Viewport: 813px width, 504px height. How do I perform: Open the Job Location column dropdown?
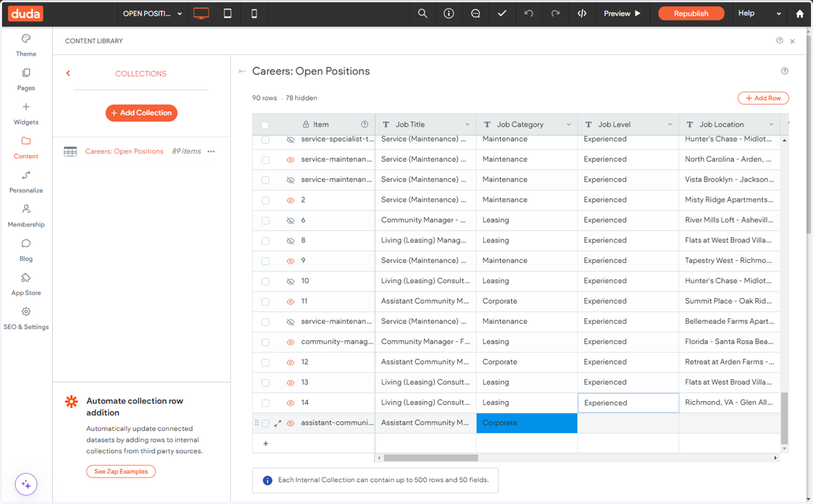click(x=771, y=125)
